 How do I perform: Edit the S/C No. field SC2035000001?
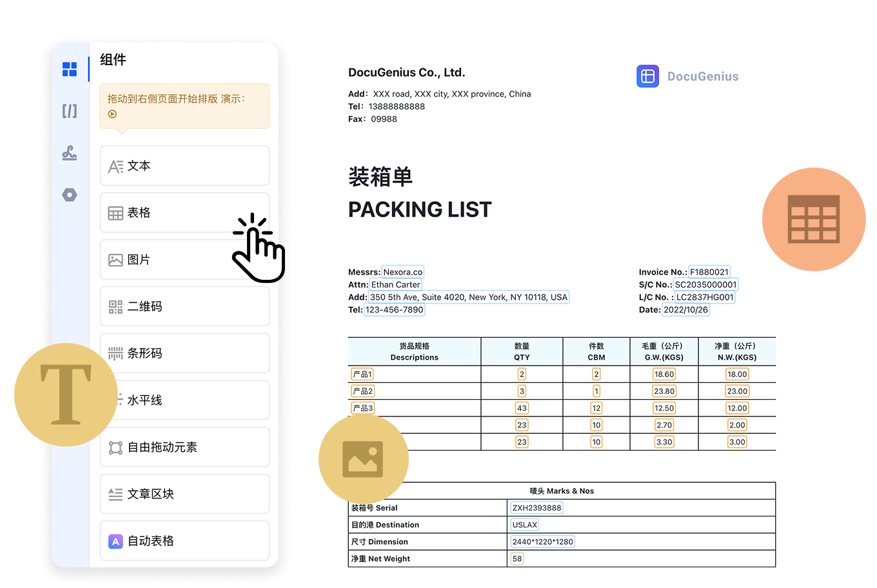pyautogui.click(x=705, y=285)
